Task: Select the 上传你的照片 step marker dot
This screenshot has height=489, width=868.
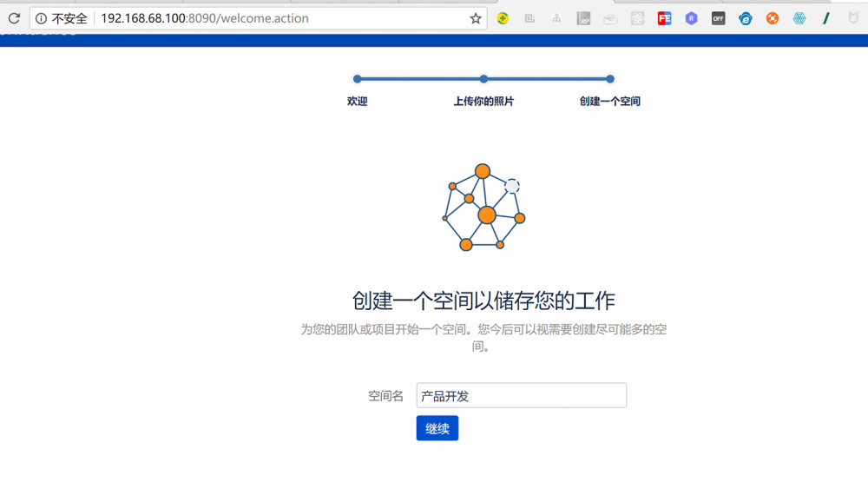Action: click(x=483, y=79)
